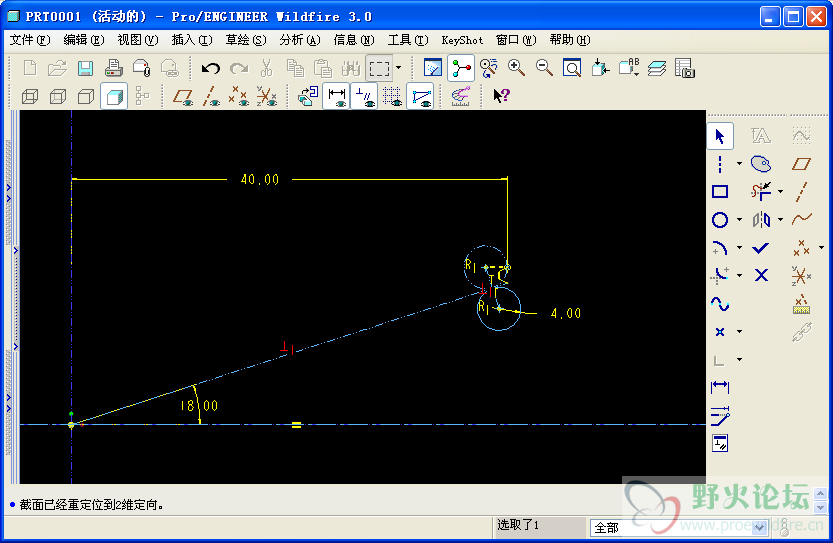
Task: Select the 4.00 dimension in sketch
Action: click(x=565, y=313)
